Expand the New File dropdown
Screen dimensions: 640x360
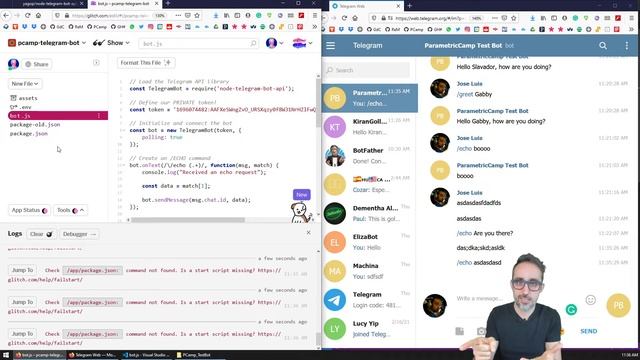[x=24, y=84]
